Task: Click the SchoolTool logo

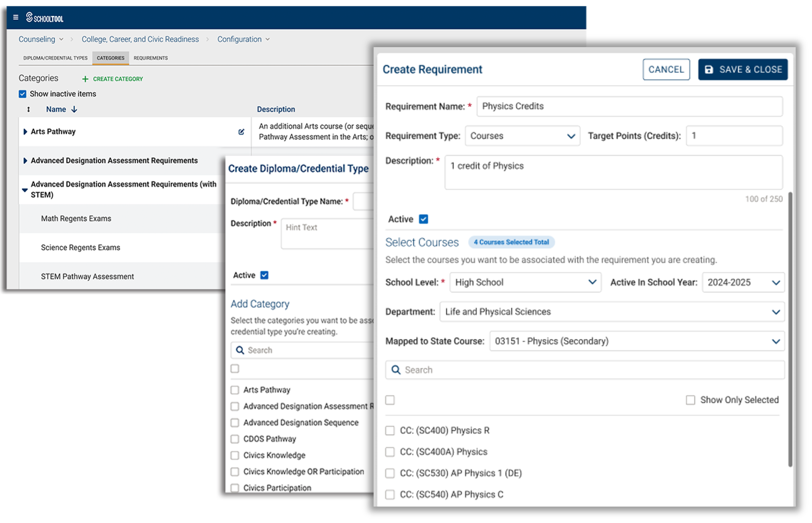Action: click(44, 17)
